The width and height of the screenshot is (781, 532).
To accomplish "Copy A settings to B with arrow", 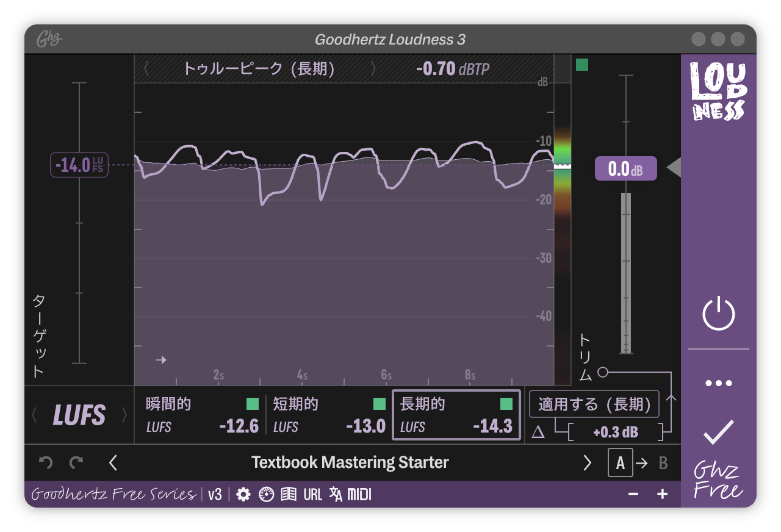I will click(x=642, y=463).
